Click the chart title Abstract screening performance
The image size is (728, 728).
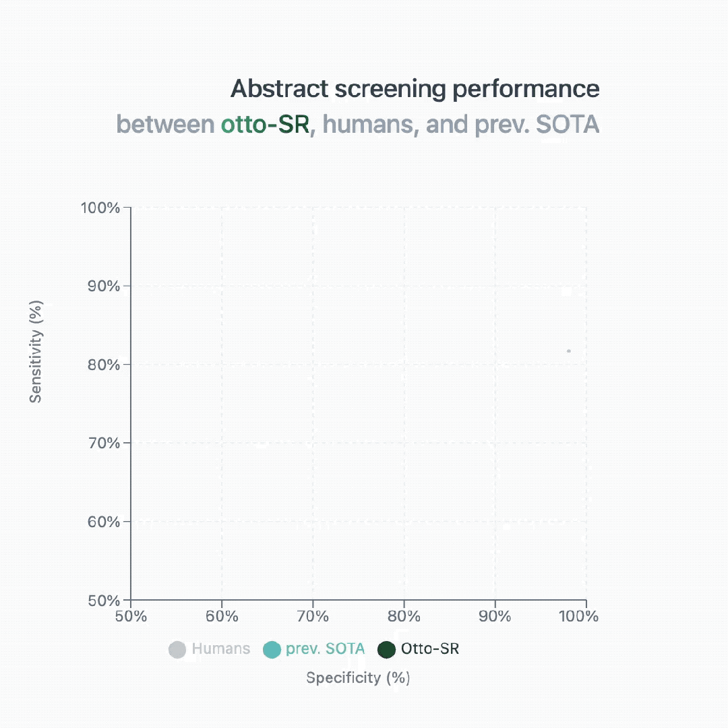pyautogui.click(x=415, y=89)
